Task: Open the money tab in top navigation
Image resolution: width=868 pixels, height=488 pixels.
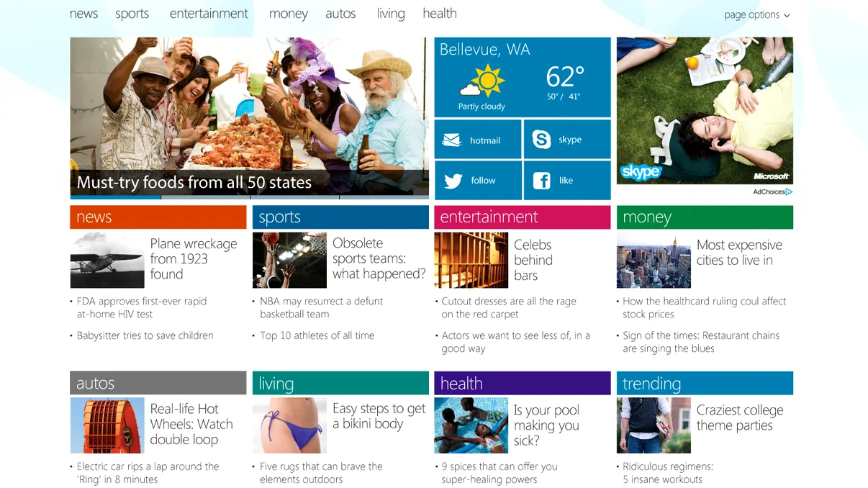Action: pos(289,14)
